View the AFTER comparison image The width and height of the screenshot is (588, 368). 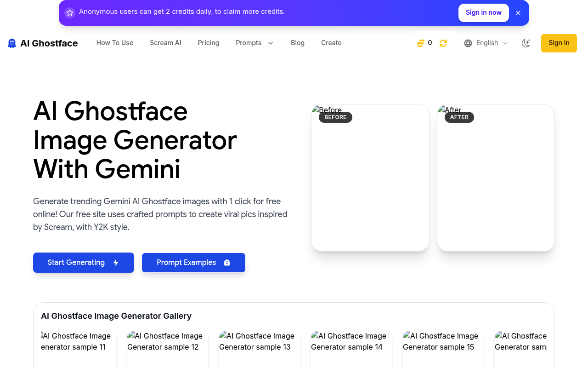pyautogui.click(x=496, y=178)
